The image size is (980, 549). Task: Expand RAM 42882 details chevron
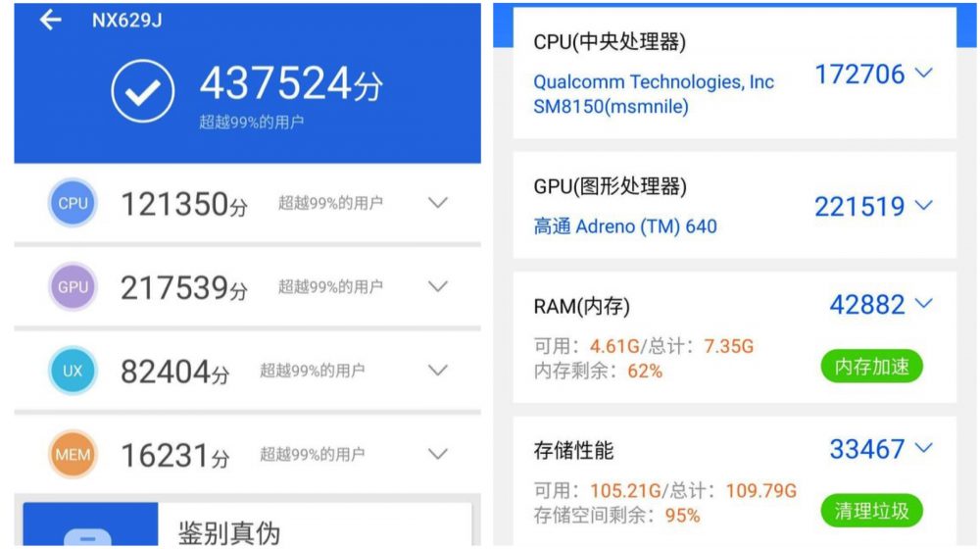(923, 304)
